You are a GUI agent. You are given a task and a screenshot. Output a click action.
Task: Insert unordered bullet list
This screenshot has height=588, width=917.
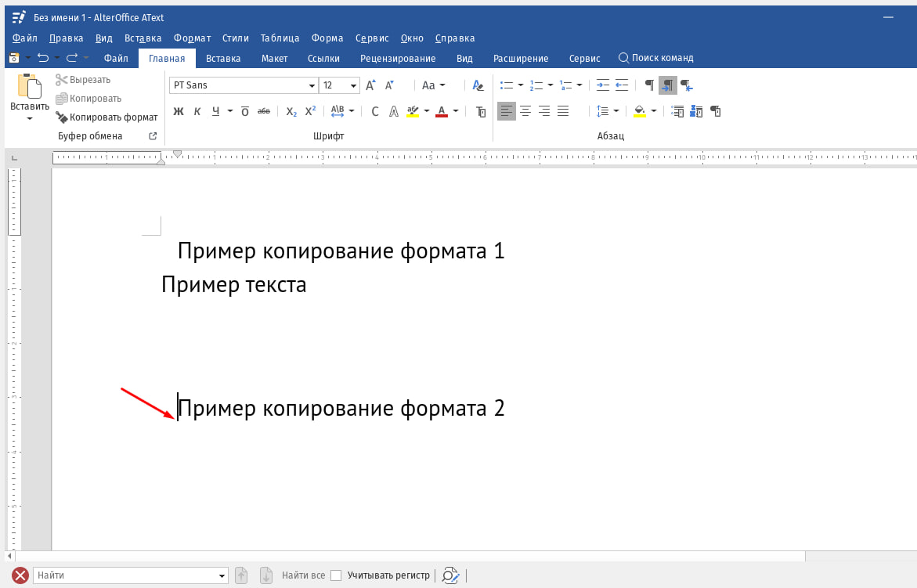[x=507, y=85]
